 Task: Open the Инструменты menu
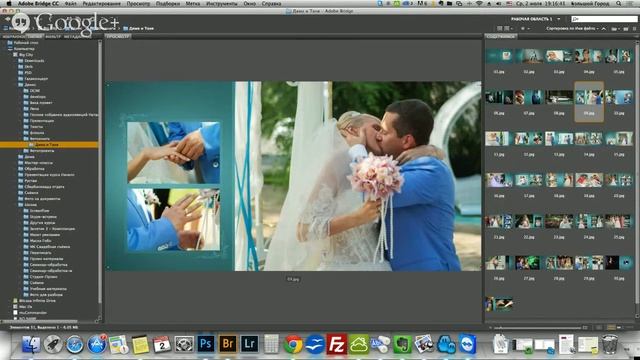tap(222, 3)
